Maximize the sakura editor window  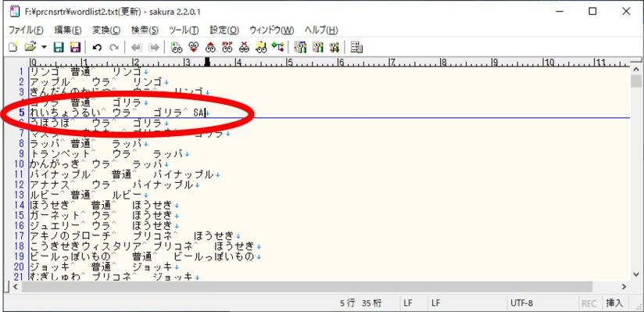[592, 12]
